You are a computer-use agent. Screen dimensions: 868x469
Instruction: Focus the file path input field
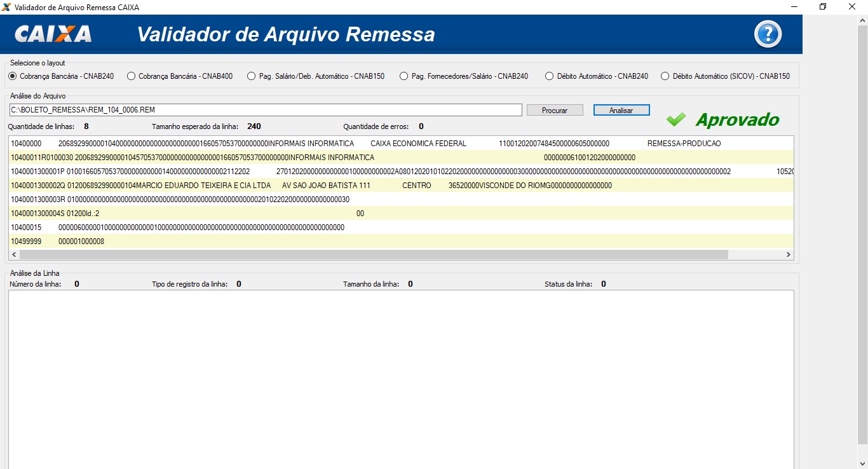tap(266, 110)
